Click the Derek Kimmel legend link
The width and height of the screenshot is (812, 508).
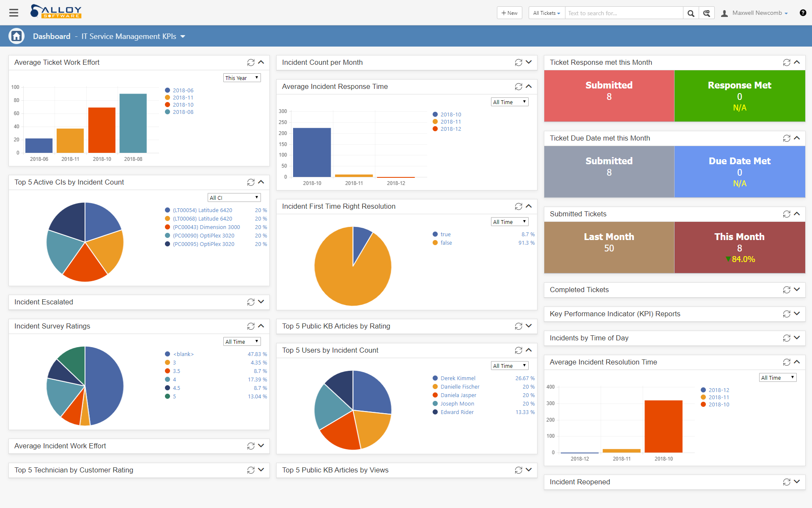[458, 378]
